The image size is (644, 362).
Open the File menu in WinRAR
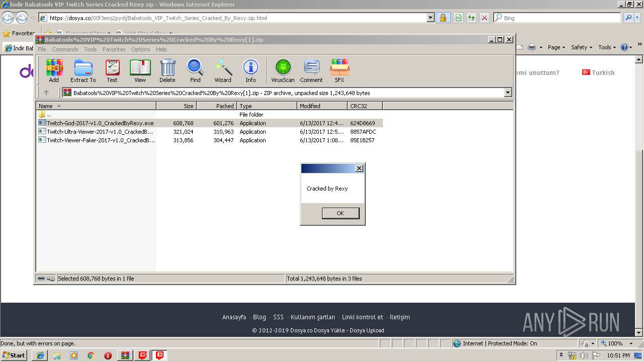(x=42, y=49)
